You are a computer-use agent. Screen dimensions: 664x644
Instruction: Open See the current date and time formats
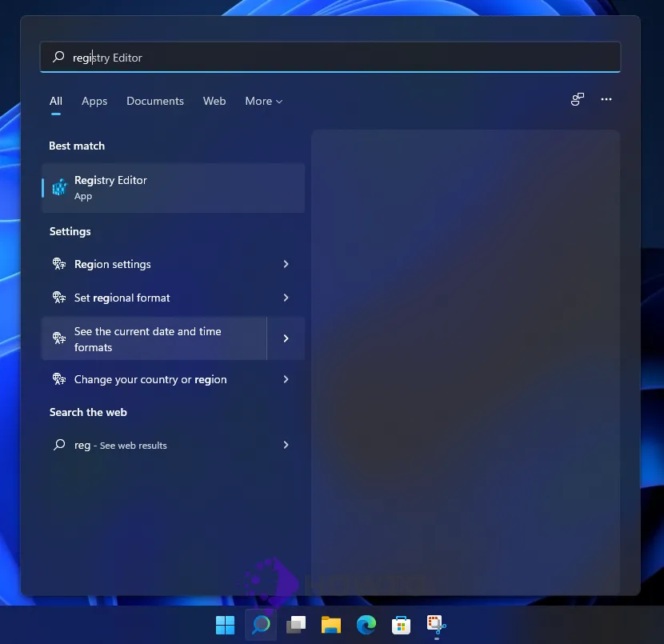pos(154,338)
